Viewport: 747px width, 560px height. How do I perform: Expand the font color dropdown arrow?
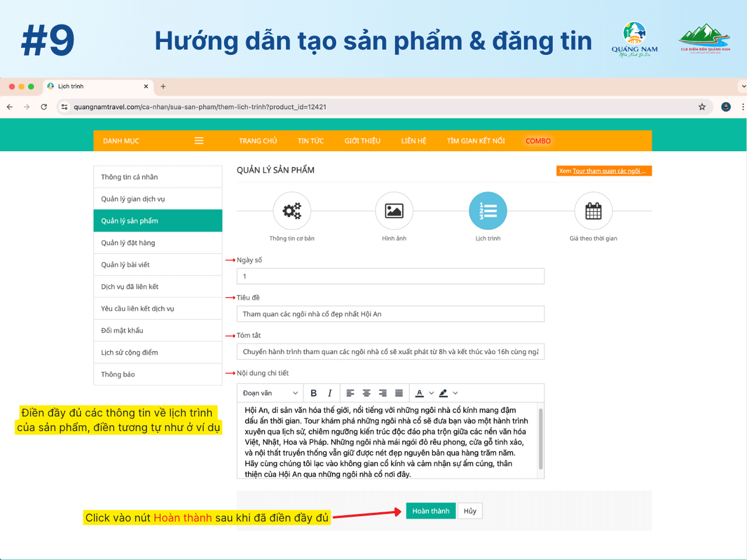pos(431,393)
